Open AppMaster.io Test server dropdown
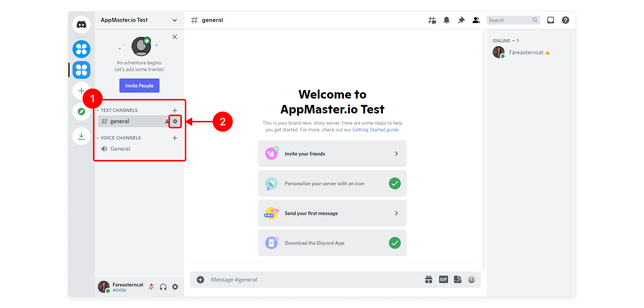The width and height of the screenshot is (644, 308). [x=139, y=20]
